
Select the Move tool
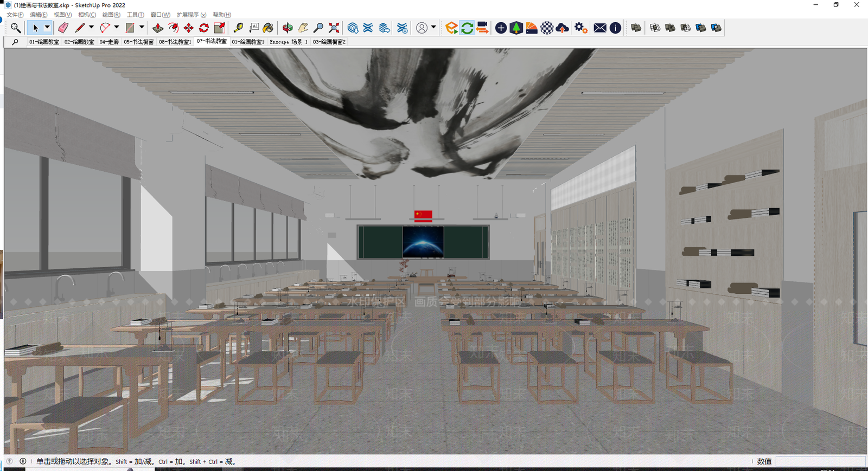(189, 28)
